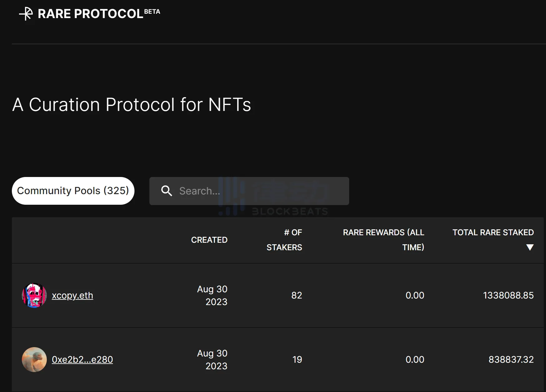The image size is (546, 392).
Task: Sort by Rare Rewards (All Time) header
Action: (x=384, y=240)
